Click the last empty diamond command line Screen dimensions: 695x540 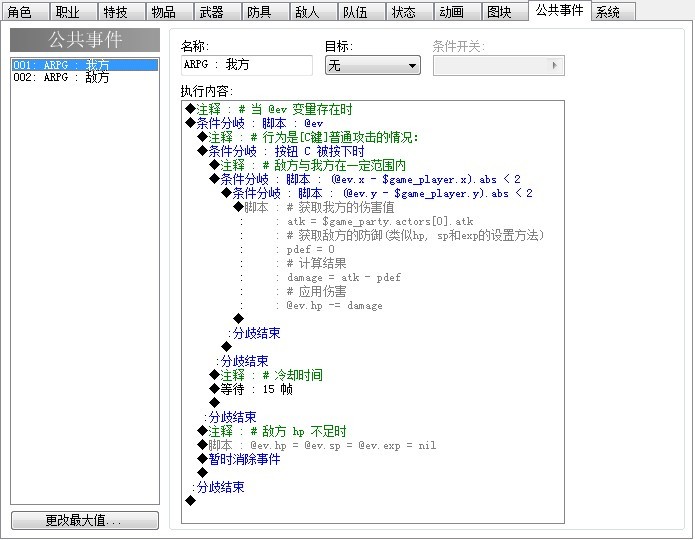click(x=191, y=501)
